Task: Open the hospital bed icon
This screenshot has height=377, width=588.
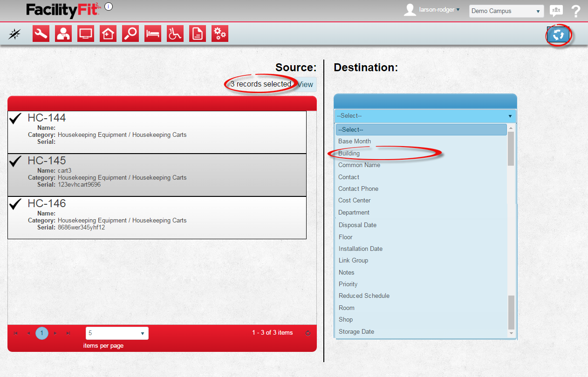Action: pyautogui.click(x=153, y=34)
